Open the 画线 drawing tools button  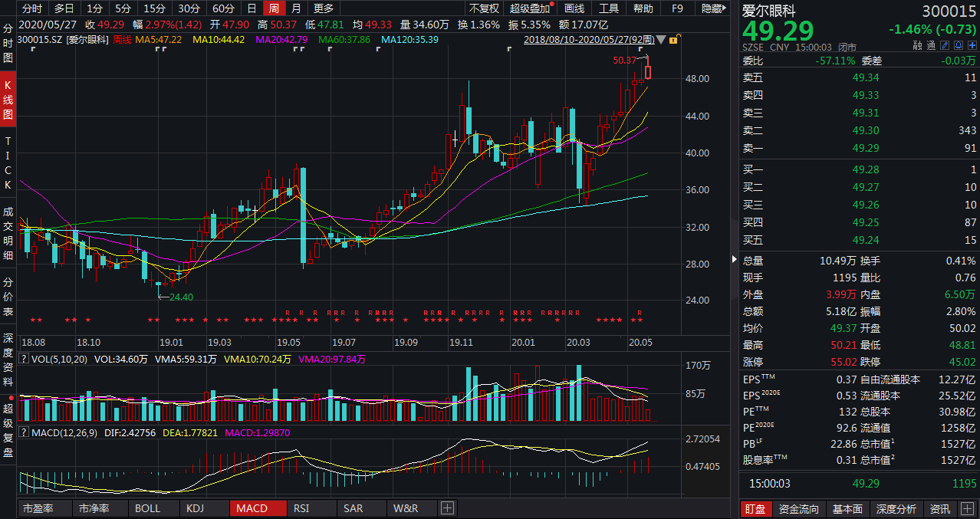[x=574, y=8]
